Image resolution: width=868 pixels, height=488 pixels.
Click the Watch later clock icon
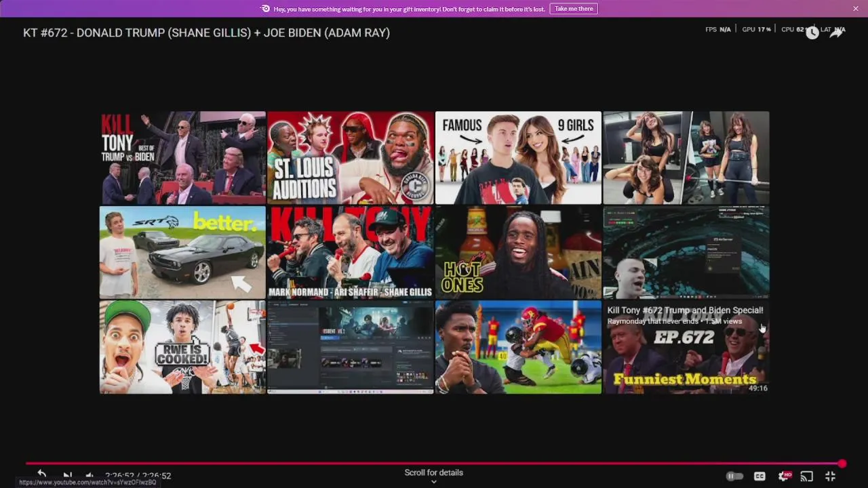(x=812, y=33)
